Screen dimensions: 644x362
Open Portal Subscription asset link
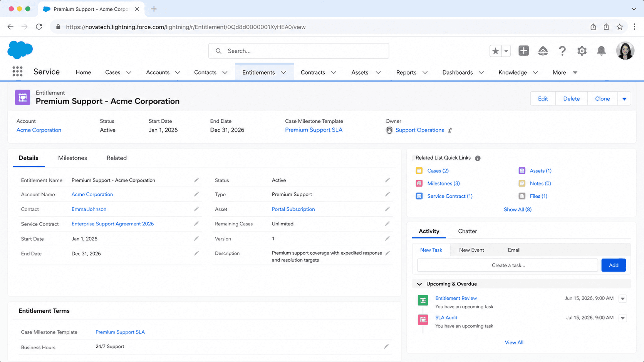293,209
